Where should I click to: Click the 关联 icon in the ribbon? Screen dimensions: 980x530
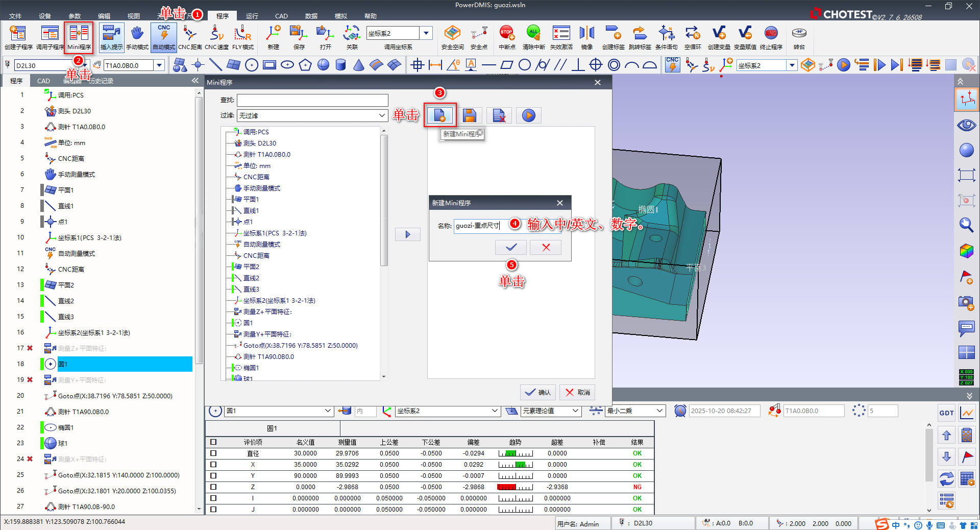click(x=352, y=37)
